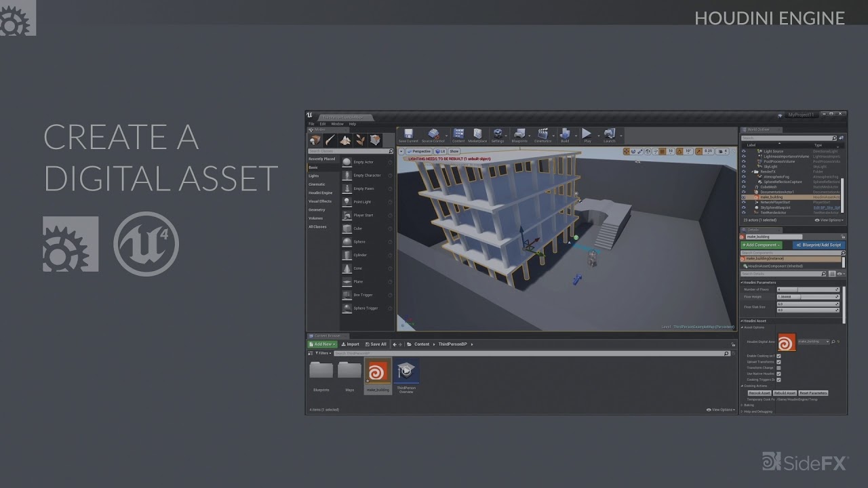Viewport: 868px width, 488px height.
Task: Click the Blueprints toolbar icon
Action: click(x=519, y=134)
